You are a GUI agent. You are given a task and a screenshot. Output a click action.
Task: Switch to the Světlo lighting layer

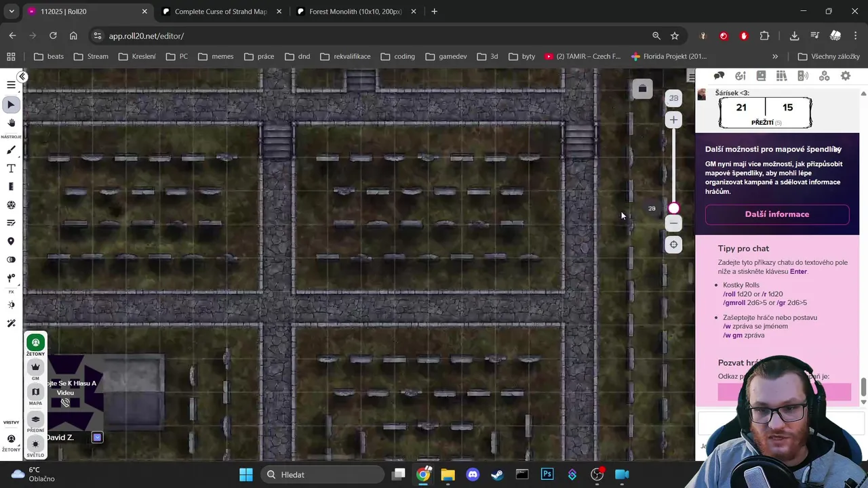click(x=36, y=445)
